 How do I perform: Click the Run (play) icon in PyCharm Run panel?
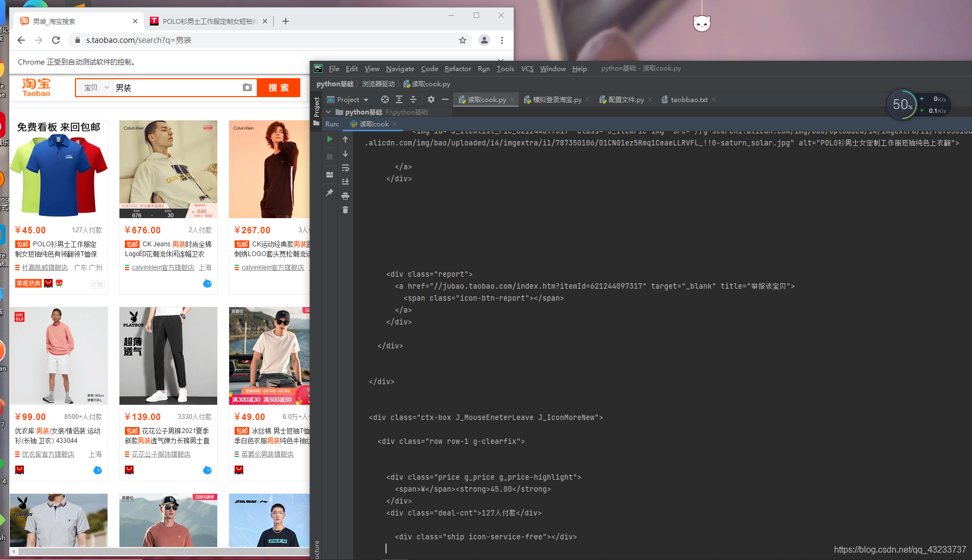click(x=330, y=139)
